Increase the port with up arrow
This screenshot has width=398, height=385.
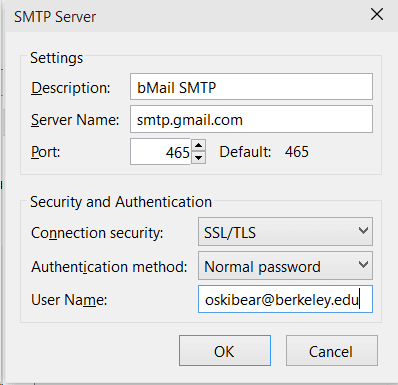point(199,146)
